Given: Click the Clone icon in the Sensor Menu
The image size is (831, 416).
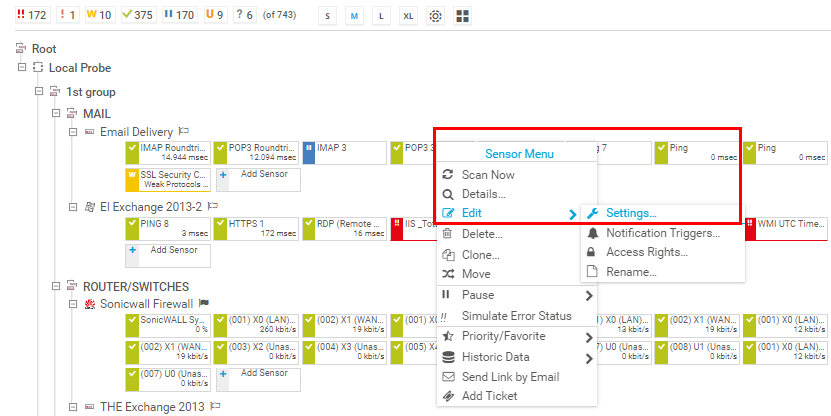Looking at the screenshot, I should [x=448, y=255].
